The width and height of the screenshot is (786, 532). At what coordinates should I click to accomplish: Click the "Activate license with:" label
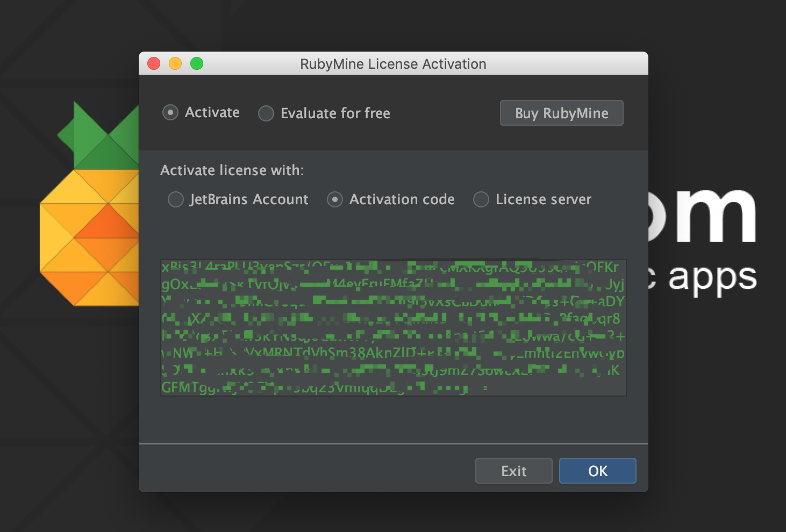(232, 170)
